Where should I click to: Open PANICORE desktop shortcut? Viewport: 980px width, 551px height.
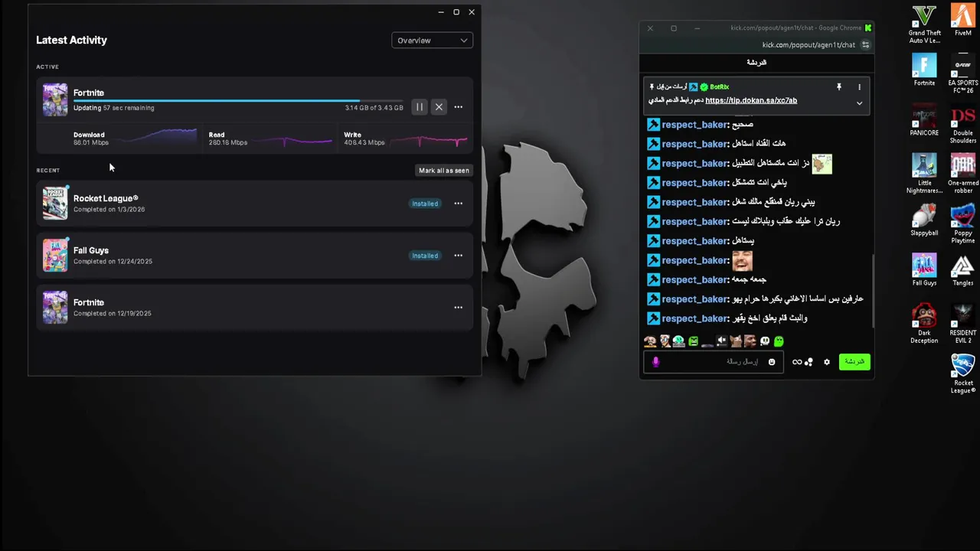click(924, 120)
